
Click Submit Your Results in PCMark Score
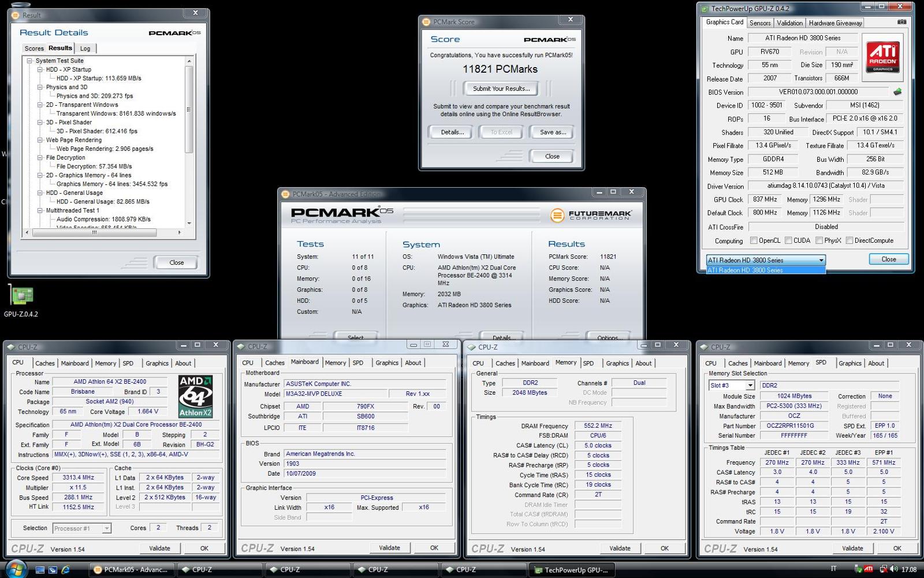pyautogui.click(x=501, y=88)
